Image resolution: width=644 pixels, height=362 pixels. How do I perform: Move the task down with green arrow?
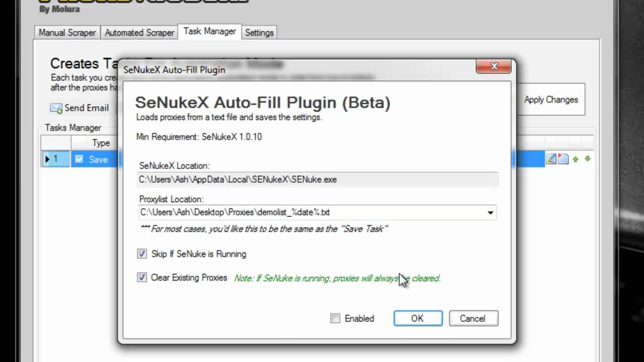pyautogui.click(x=587, y=159)
